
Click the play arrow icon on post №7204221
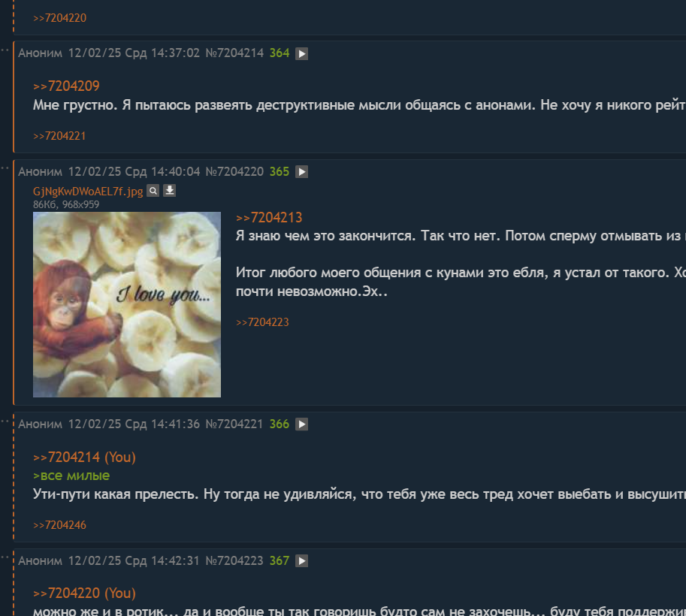click(301, 424)
